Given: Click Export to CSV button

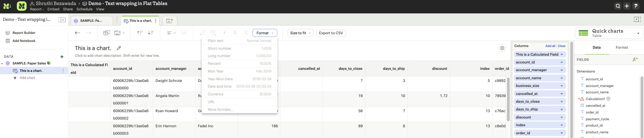Looking at the screenshot, I should click(331, 33).
